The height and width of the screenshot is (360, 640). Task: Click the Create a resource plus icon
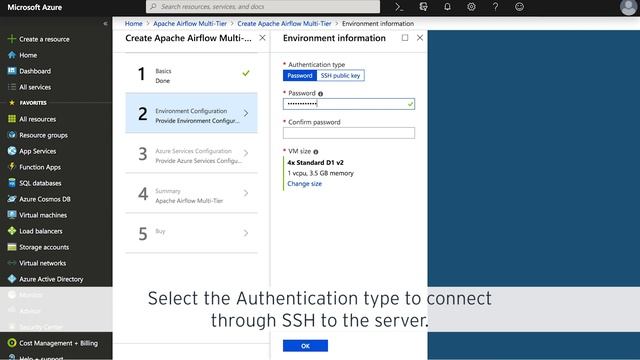pos(11,39)
